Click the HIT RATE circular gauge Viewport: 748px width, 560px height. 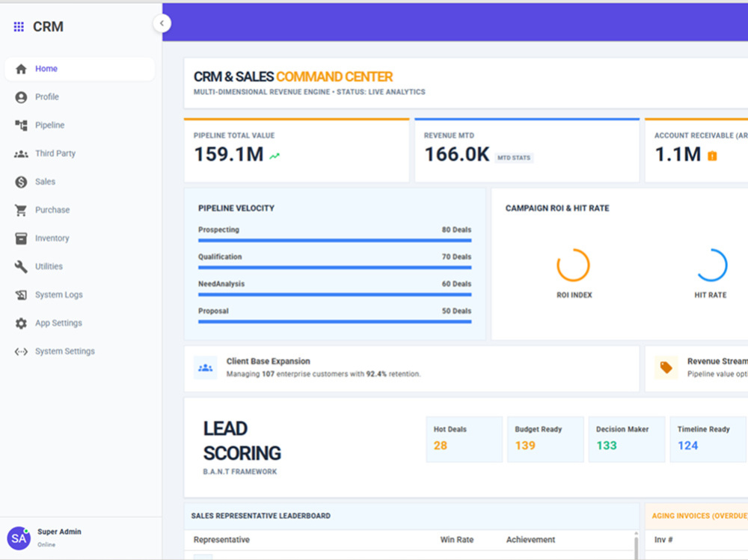click(x=711, y=265)
